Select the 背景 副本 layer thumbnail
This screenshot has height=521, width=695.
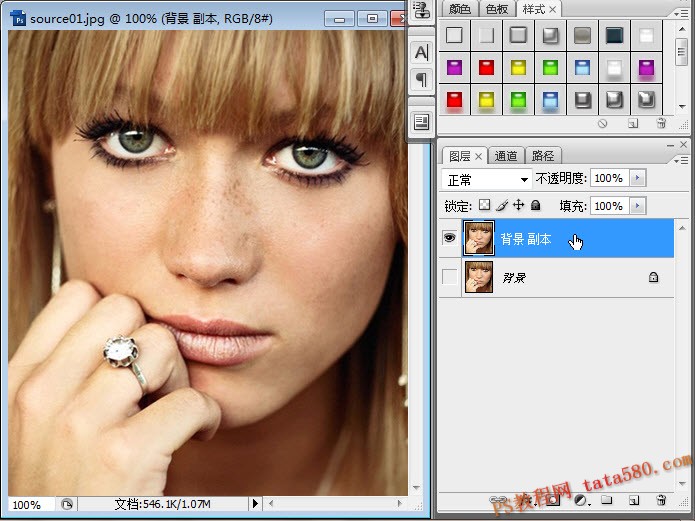tap(479, 238)
